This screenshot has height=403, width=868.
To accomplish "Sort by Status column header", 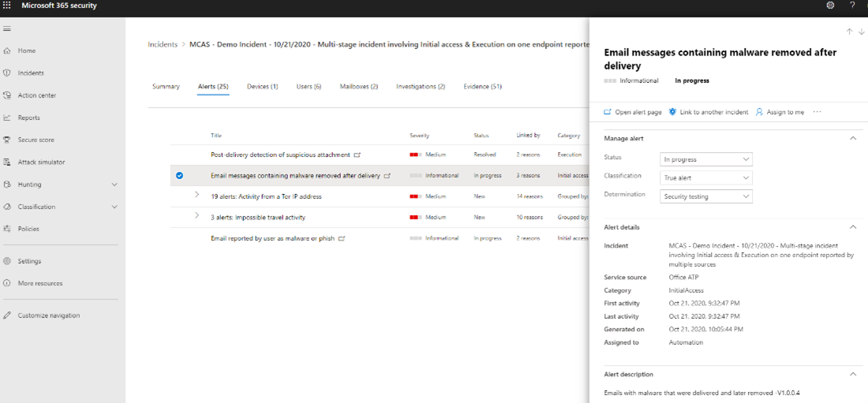I will 481,136.
